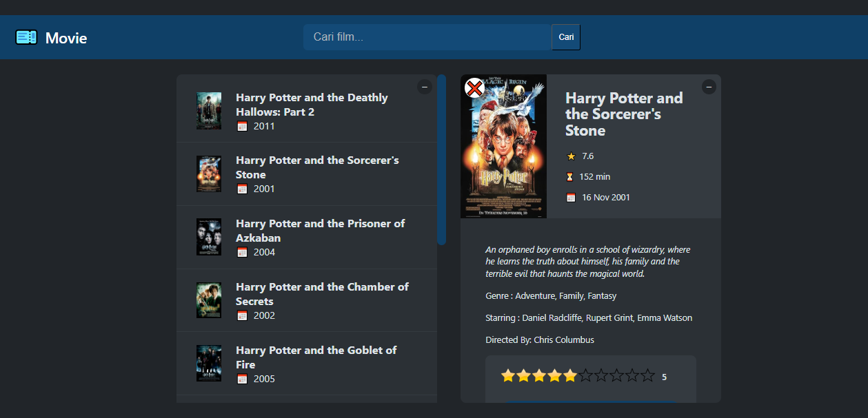Click Chamber of Secrets poster thumbnail
The image size is (868, 418).
click(209, 300)
